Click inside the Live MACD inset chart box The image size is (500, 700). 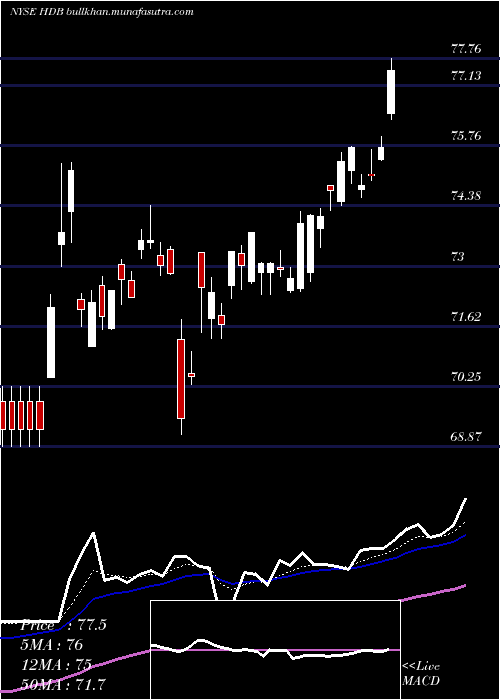click(x=275, y=650)
